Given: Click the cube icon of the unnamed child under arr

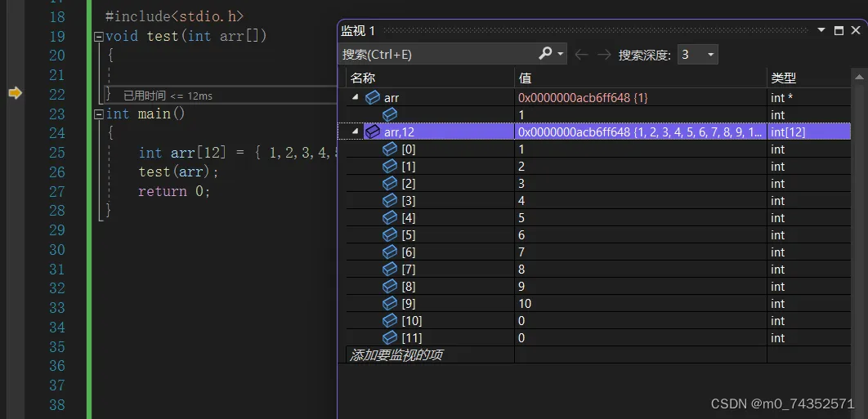Looking at the screenshot, I should pos(390,114).
